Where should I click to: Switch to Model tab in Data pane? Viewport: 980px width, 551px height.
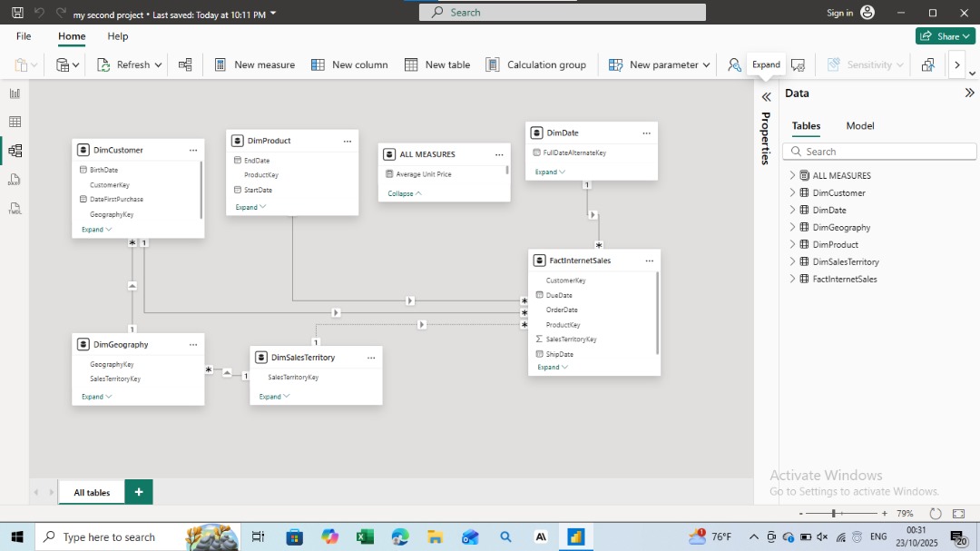click(860, 125)
